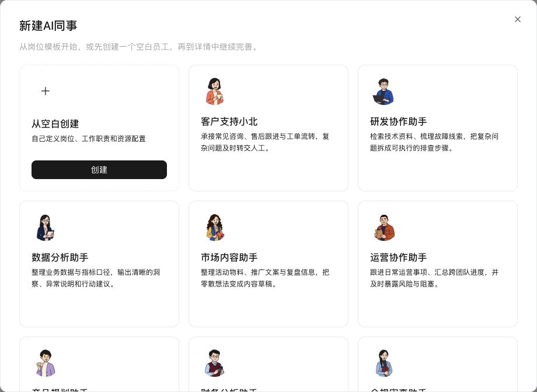Viewport: 537px width, 392px height.
Task: Open the 客户支持小北 template title
Action: (229, 121)
